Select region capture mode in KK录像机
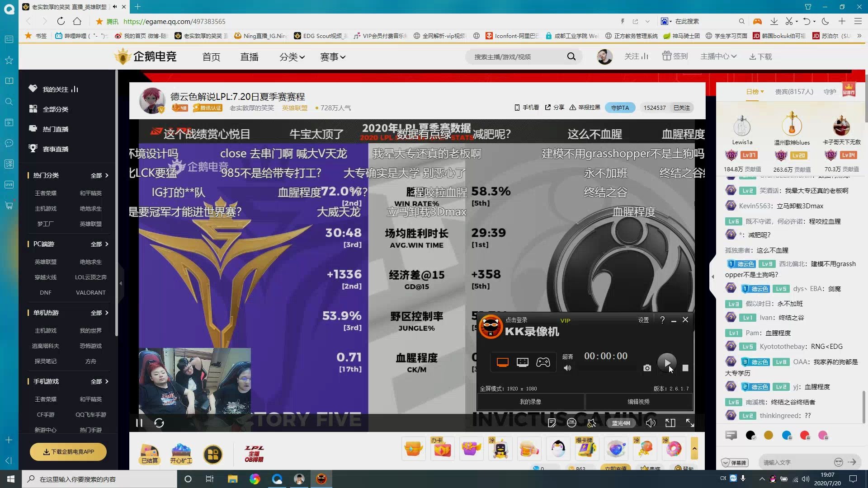This screenshot has height=488, width=868. point(523,362)
